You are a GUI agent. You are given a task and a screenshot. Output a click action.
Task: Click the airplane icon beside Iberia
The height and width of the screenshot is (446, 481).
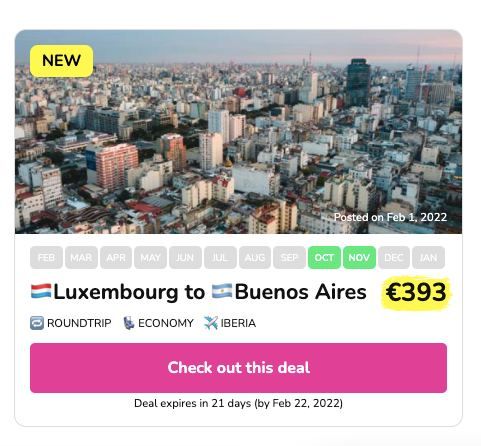[x=211, y=323]
